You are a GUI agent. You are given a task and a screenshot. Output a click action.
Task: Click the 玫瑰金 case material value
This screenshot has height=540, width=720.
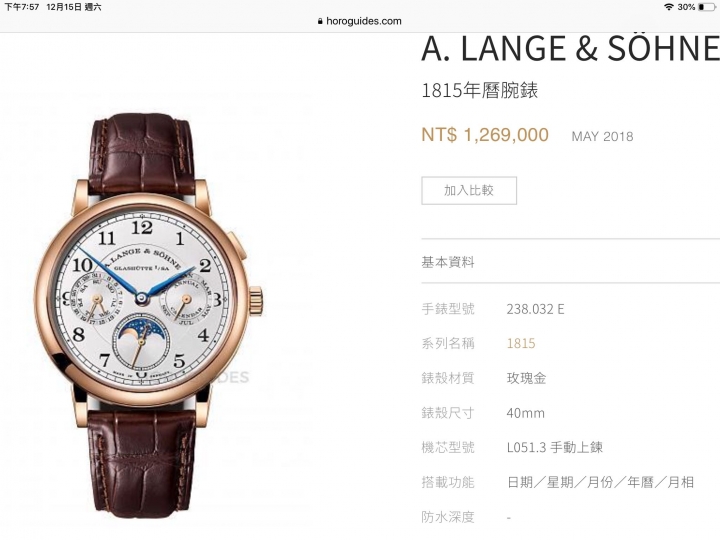click(526, 378)
